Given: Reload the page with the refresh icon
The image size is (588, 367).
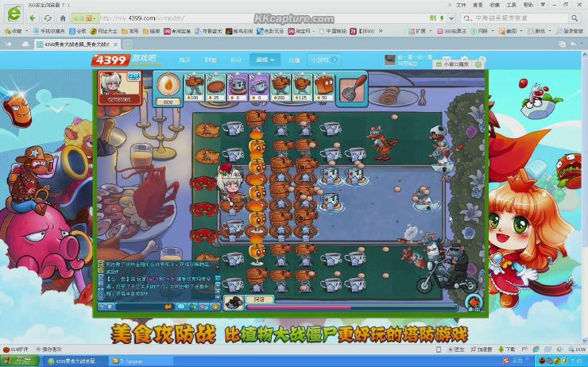Looking at the screenshot, I should click(x=48, y=18).
